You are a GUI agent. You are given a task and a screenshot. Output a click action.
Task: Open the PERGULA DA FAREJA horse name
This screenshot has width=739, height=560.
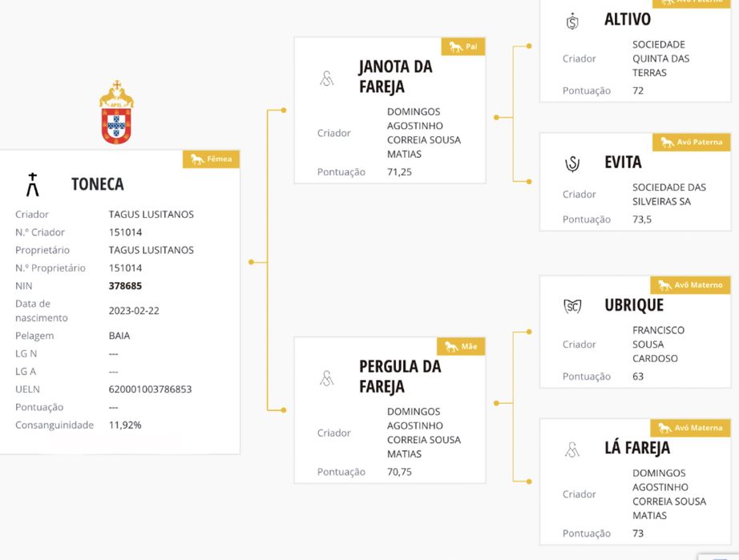(400, 377)
